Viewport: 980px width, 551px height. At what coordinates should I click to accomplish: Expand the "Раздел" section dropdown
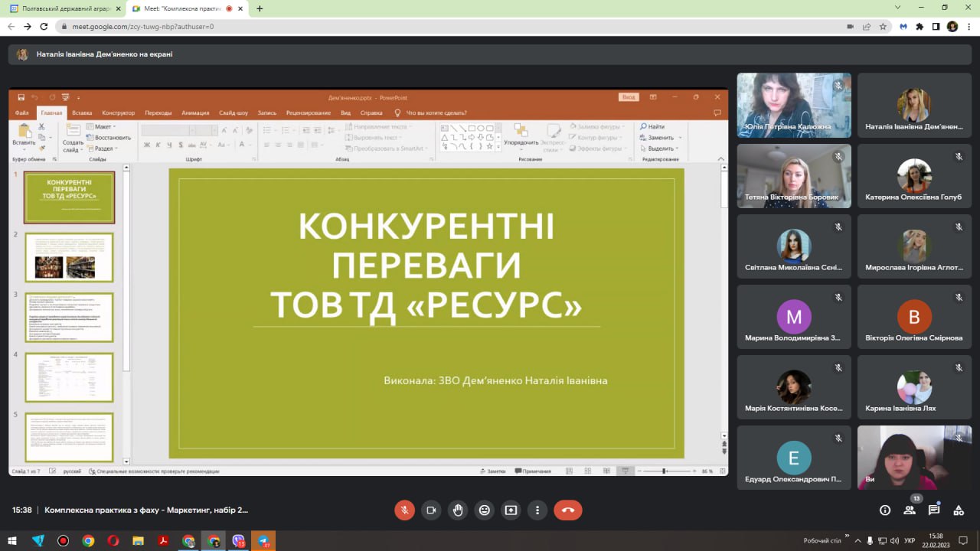(x=103, y=148)
